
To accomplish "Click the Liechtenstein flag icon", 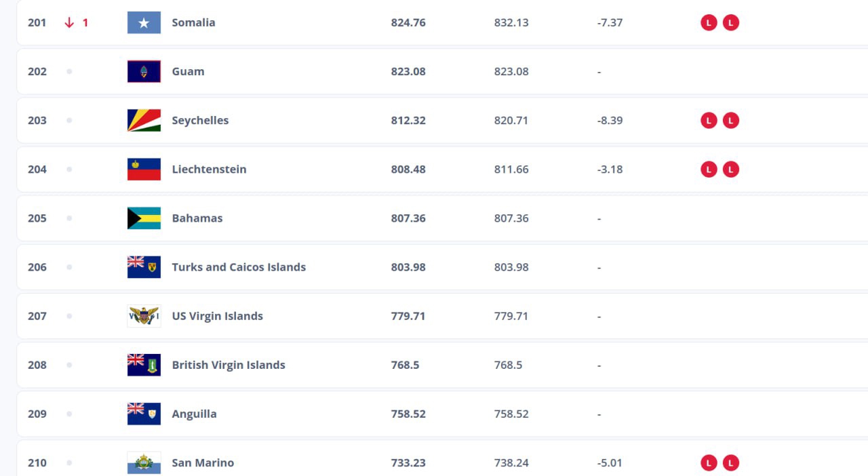I will pyautogui.click(x=144, y=169).
